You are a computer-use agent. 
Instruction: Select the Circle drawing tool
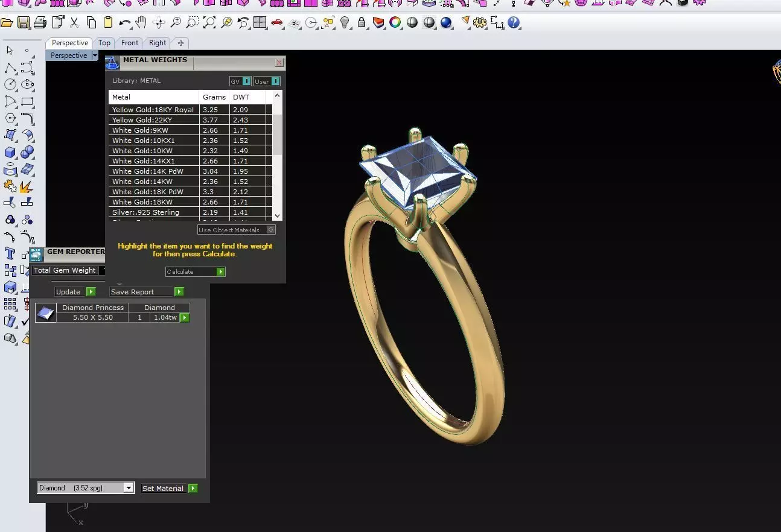click(10, 84)
